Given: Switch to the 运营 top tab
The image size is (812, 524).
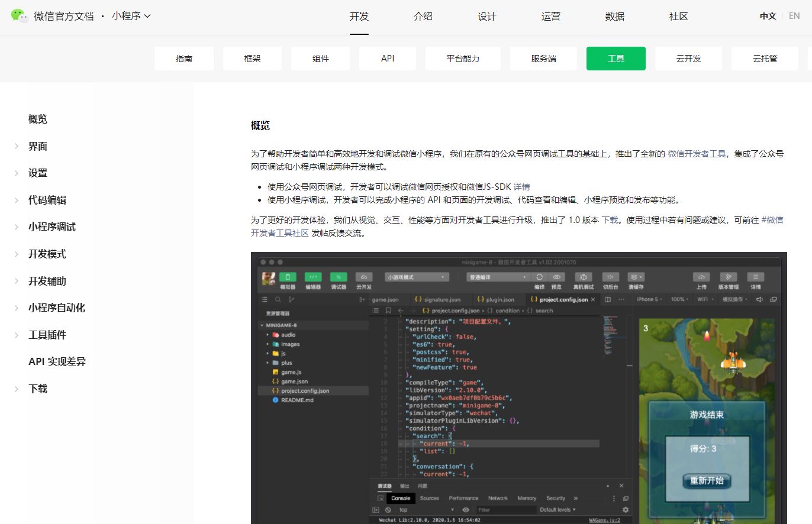Looking at the screenshot, I should [x=550, y=17].
